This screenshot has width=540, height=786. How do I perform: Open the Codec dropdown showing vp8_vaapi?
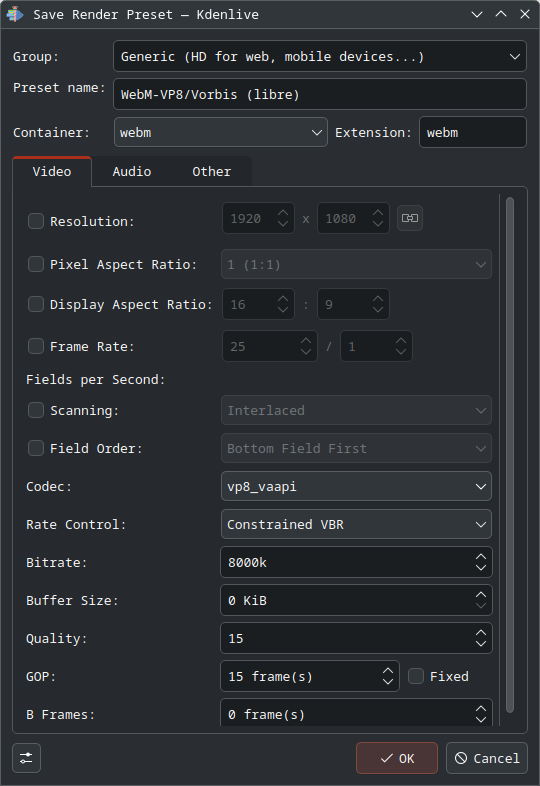[x=356, y=486]
